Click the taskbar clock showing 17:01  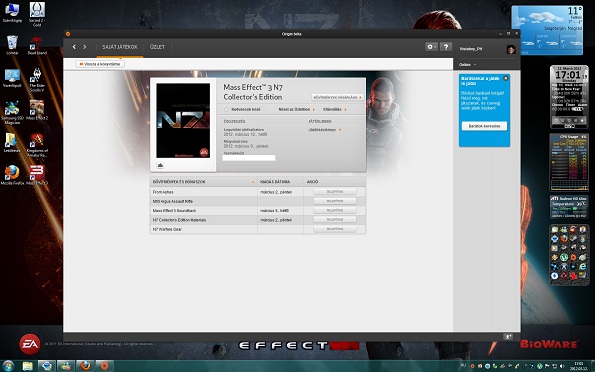[x=579, y=366]
